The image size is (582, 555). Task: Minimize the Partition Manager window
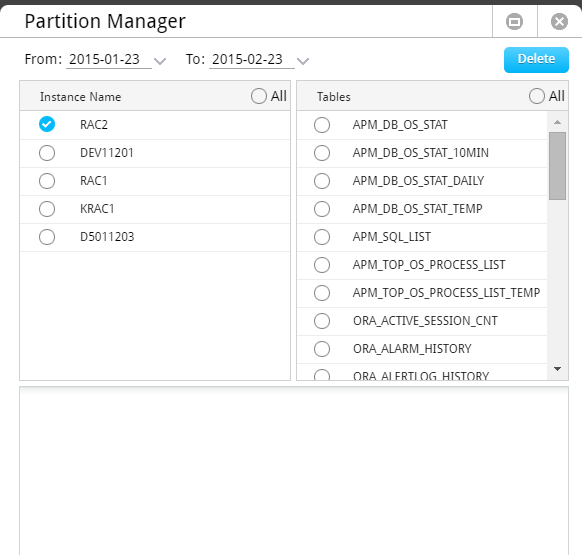coord(514,22)
